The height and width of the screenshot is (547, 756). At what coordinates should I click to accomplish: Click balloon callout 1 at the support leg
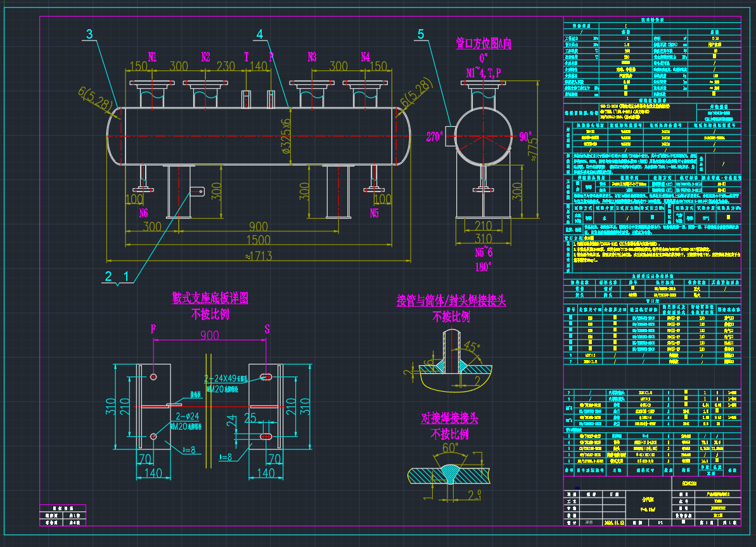[x=126, y=277]
